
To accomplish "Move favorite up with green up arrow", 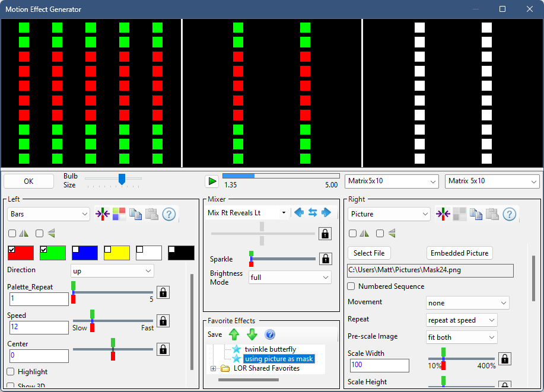I will pos(234,334).
